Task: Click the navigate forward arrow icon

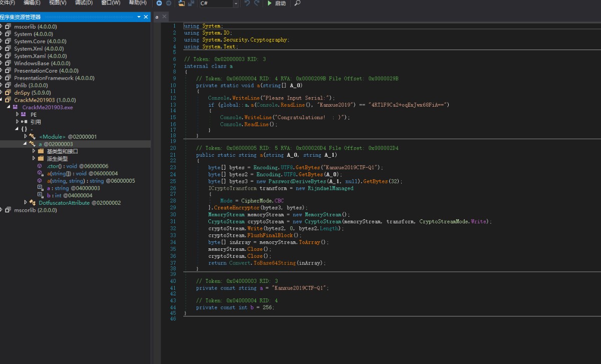Action: pyautogui.click(x=168, y=3)
